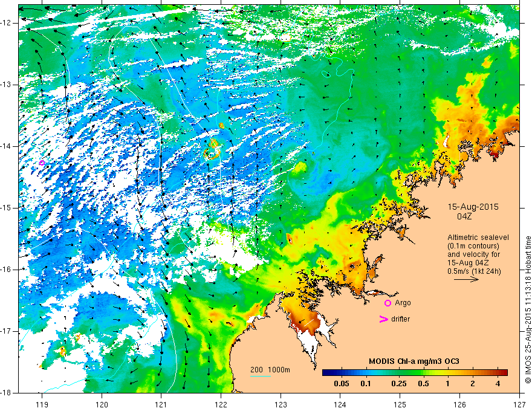The image size is (532, 411).
Task: Click longitude axis label '126'
Action: tap(459, 404)
